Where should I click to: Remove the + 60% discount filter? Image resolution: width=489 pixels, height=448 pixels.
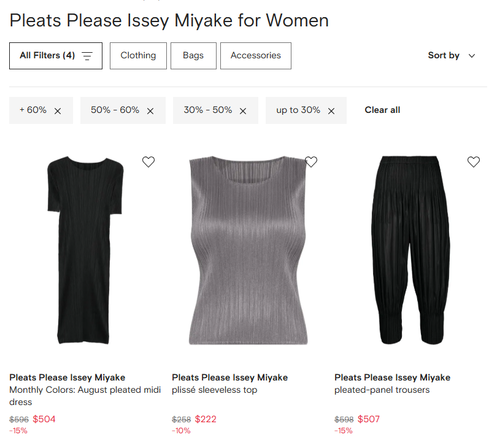pyautogui.click(x=58, y=111)
